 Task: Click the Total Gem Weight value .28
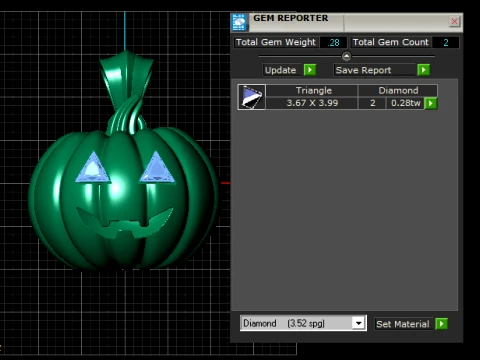(333, 42)
